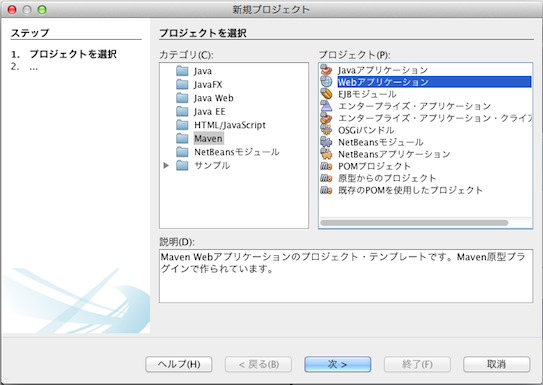The width and height of the screenshot is (543, 385).
Task: Click the OSGiバンドル icon
Action: [x=326, y=130]
